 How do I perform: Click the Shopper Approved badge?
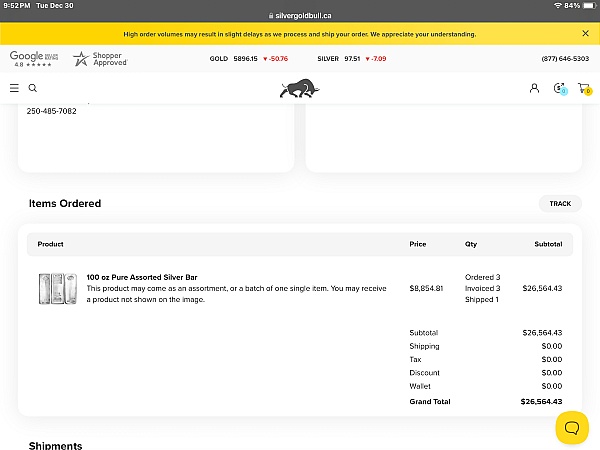100,58
